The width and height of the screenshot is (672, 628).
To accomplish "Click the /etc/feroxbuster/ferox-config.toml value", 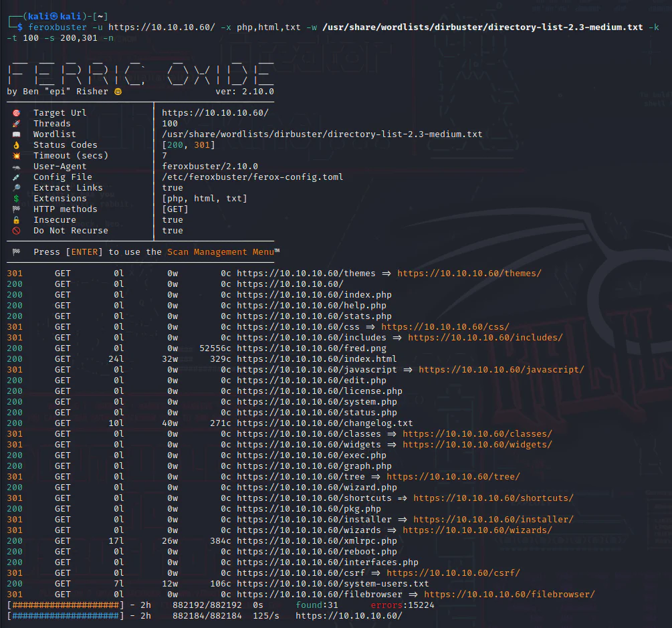I will click(x=253, y=177).
